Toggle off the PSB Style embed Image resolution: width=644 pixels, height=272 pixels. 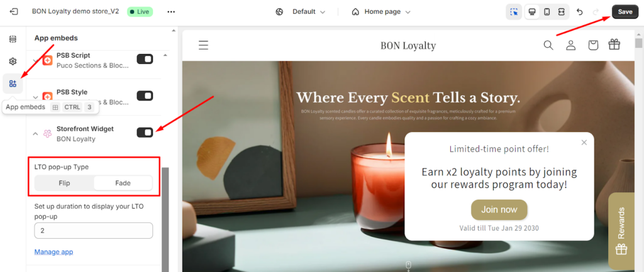145,95
